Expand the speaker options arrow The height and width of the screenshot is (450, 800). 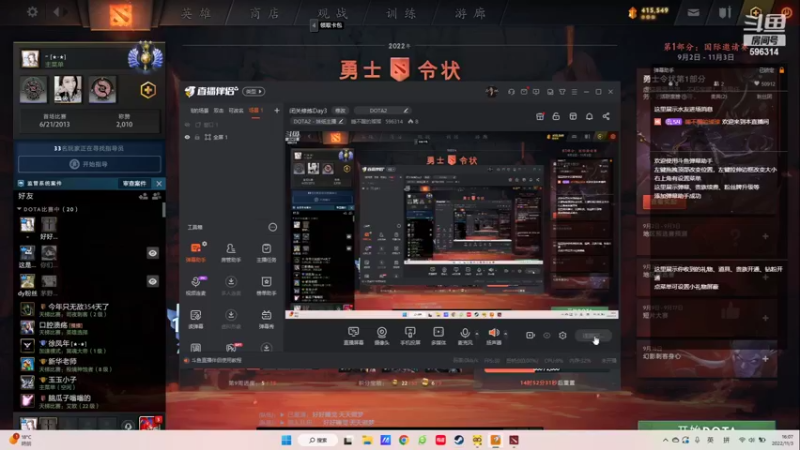click(506, 334)
